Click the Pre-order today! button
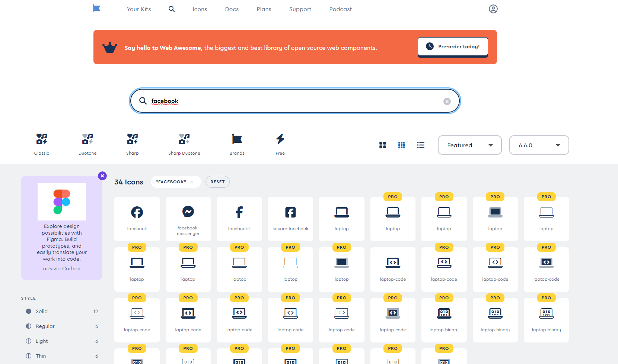 [453, 47]
